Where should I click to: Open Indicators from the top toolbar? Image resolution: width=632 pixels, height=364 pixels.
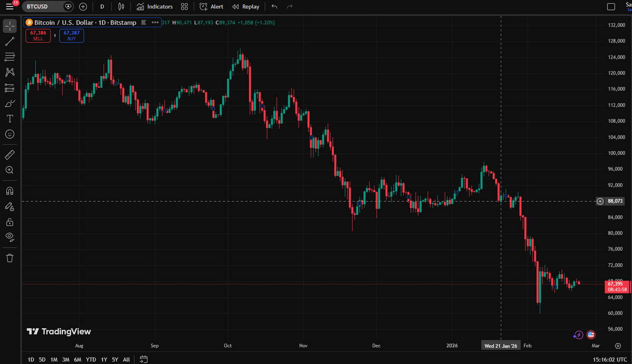tap(154, 6)
